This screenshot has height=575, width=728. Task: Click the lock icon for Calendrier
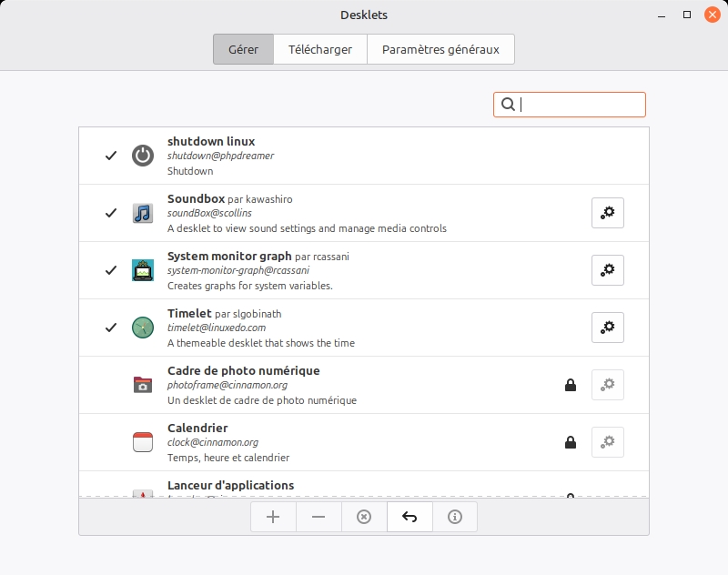point(571,442)
